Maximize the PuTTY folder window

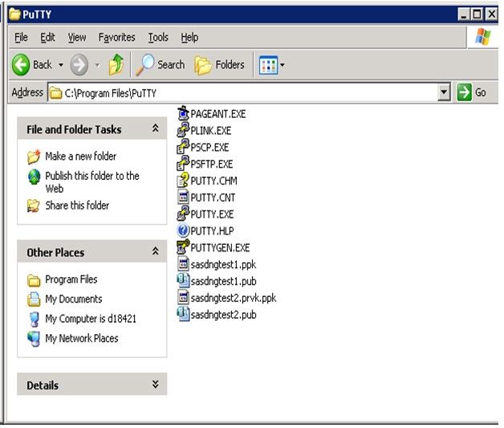point(477,14)
